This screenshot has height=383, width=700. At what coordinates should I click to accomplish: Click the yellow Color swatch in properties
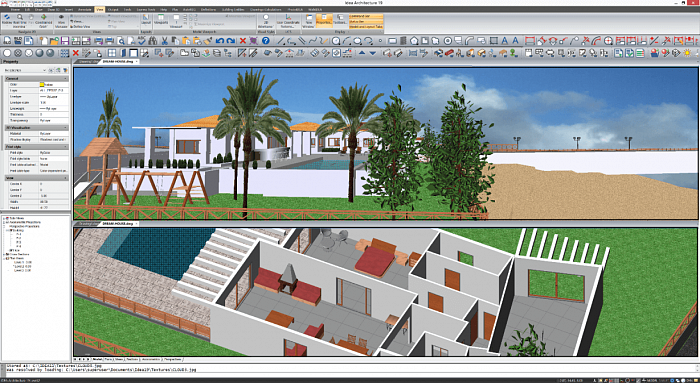42,84
